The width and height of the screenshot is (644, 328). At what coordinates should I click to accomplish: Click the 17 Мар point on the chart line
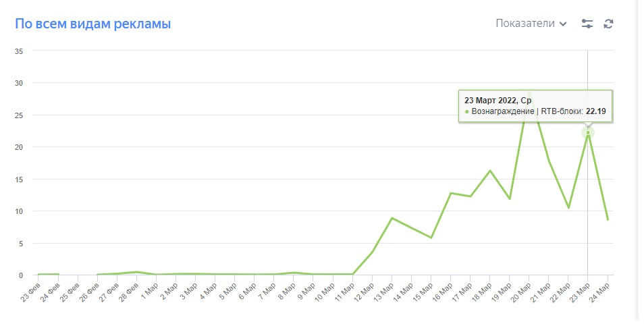point(471,196)
